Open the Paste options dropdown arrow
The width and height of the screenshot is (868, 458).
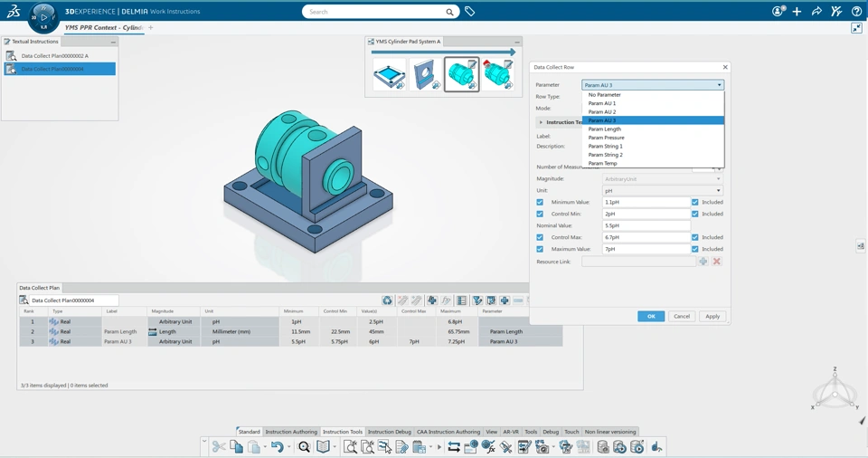click(265, 447)
